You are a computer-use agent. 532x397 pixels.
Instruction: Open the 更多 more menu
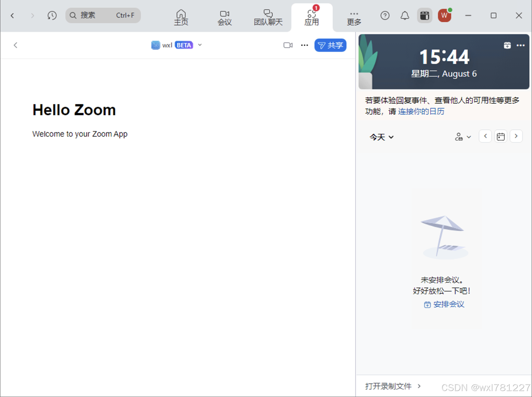click(354, 18)
